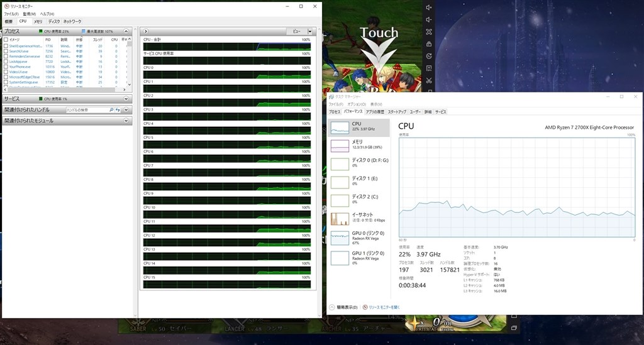Switch to 詳細 tab in Task Manager

click(x=428, y=112)
